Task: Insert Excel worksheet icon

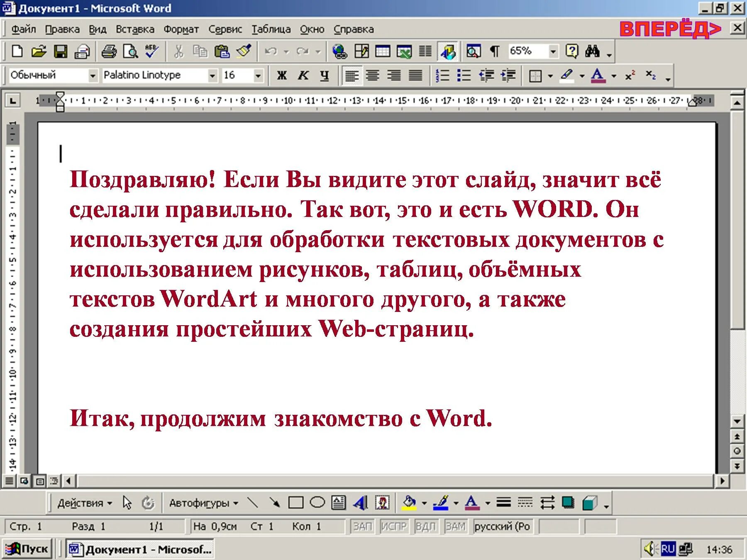Action: 404,51
